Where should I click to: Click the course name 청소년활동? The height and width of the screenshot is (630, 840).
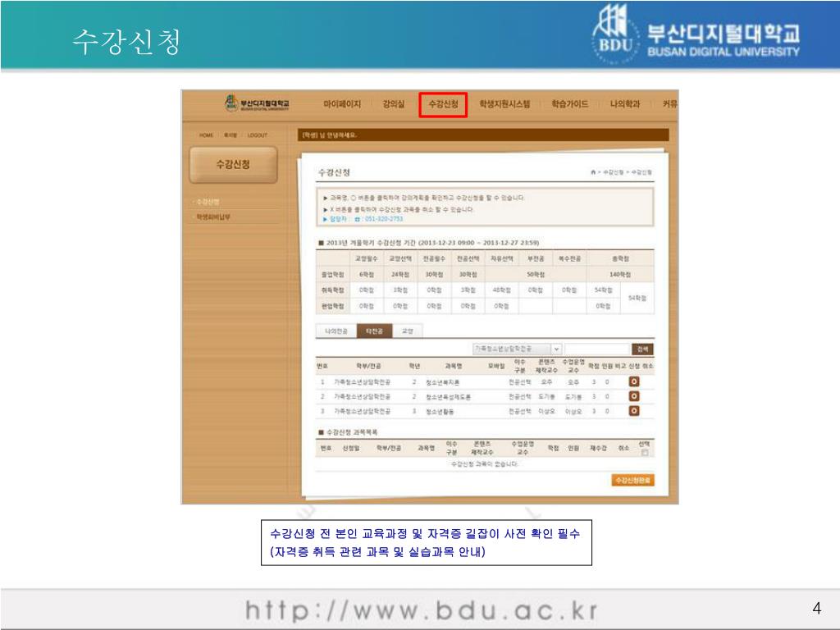pyautogui.click(x=440, y=411)
